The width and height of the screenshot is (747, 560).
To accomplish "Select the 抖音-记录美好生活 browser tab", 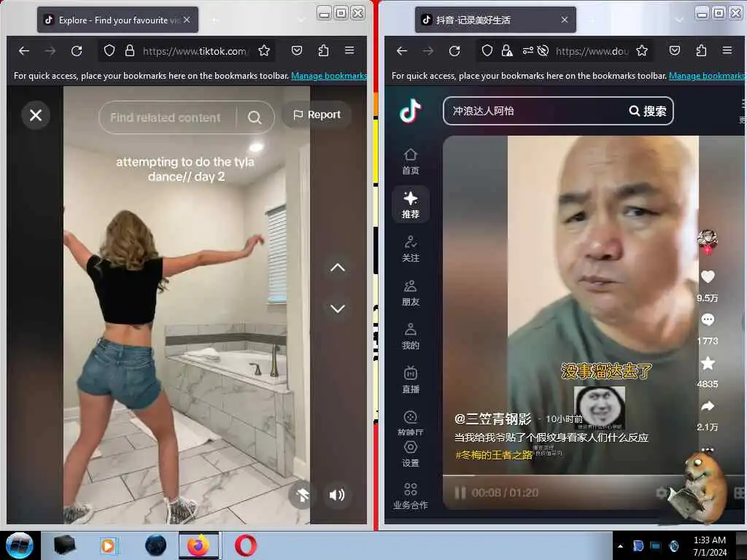I will (x=495, y=20).
